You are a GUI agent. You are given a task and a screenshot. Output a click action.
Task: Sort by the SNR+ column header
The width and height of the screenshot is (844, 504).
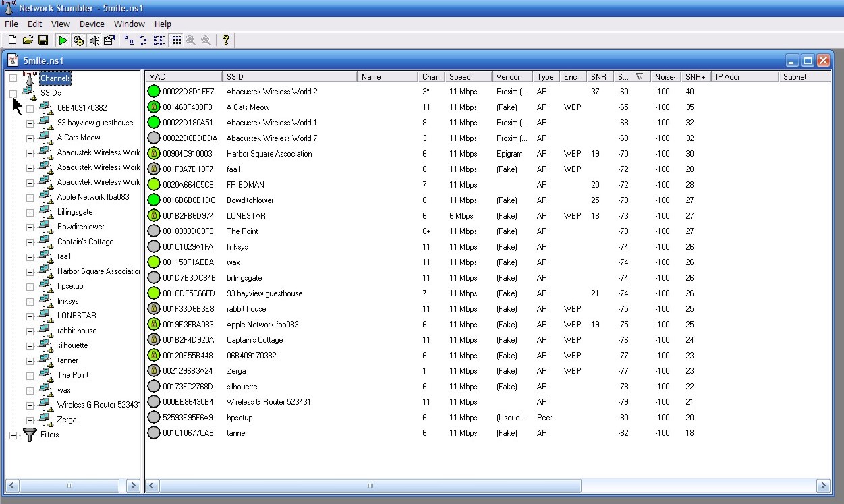click(696, 77)
